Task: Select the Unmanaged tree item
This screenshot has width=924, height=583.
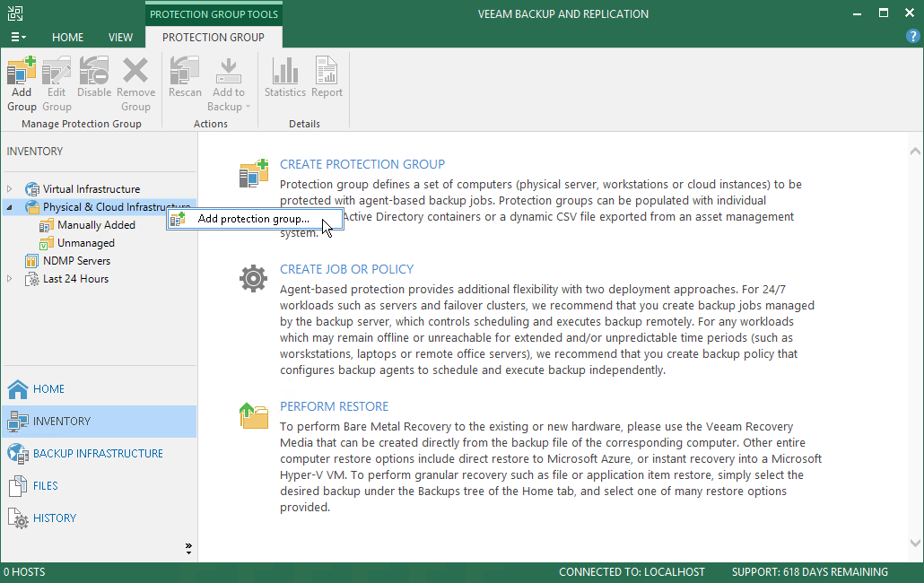Action: pos(86,243)
